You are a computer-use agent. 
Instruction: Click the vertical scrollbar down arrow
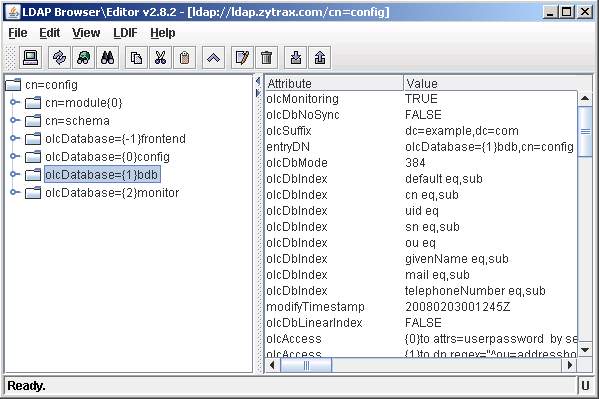pos(585,349)
